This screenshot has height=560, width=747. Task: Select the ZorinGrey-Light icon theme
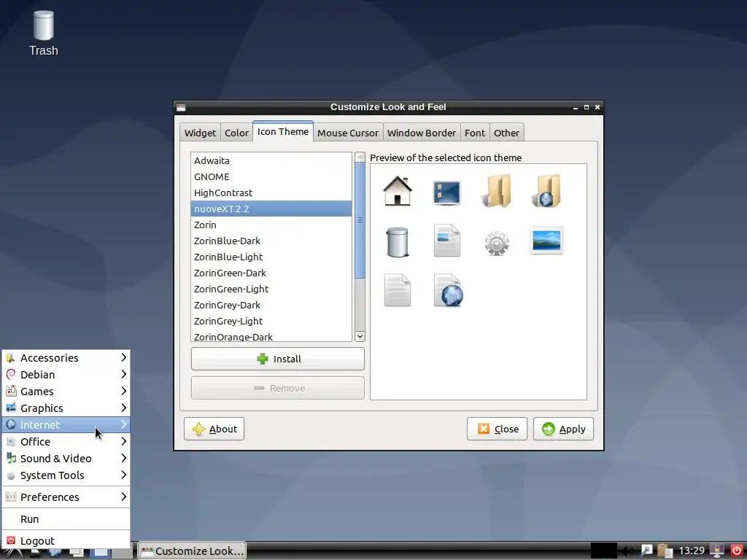271,321
